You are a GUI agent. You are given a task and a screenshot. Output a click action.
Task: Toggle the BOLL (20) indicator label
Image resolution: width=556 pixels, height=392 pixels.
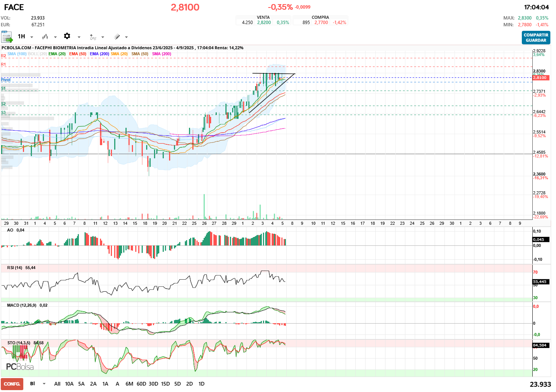click(x=38, y=54)
